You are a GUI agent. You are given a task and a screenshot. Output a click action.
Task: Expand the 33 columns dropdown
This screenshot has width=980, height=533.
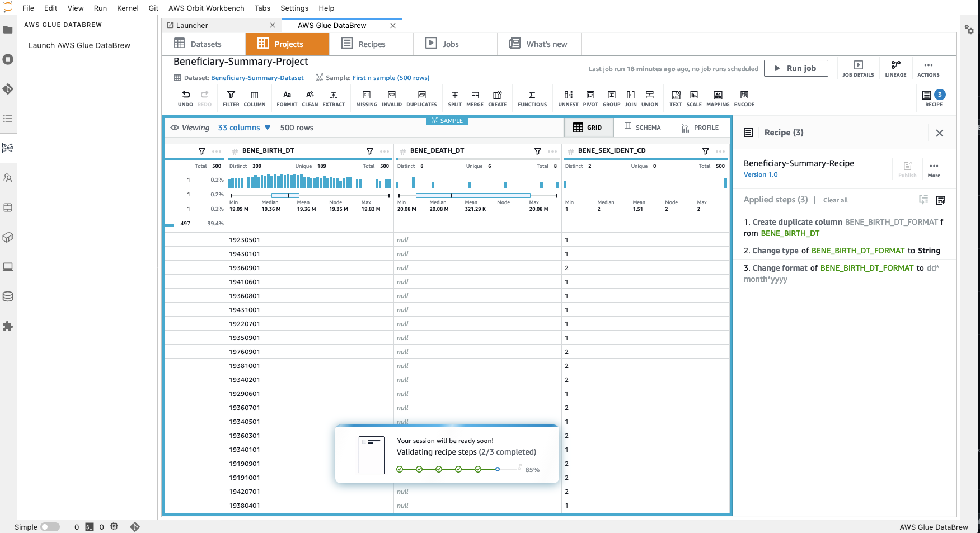pyautogui.click(x=245, y=128)
